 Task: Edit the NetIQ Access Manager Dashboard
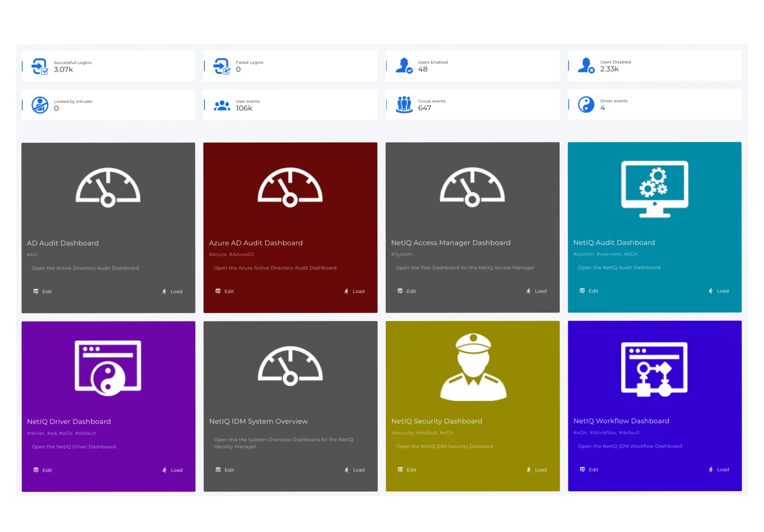click(407, 291)
